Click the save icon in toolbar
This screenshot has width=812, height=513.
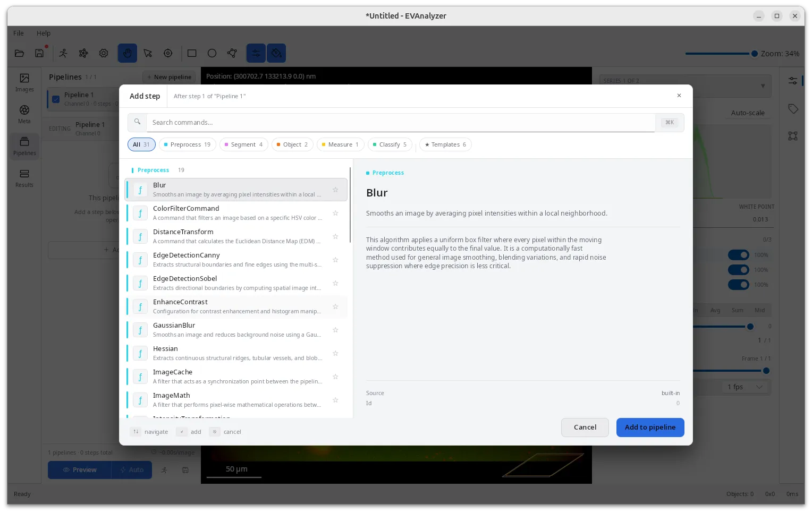pyautogui.click(x=39, y=53)
